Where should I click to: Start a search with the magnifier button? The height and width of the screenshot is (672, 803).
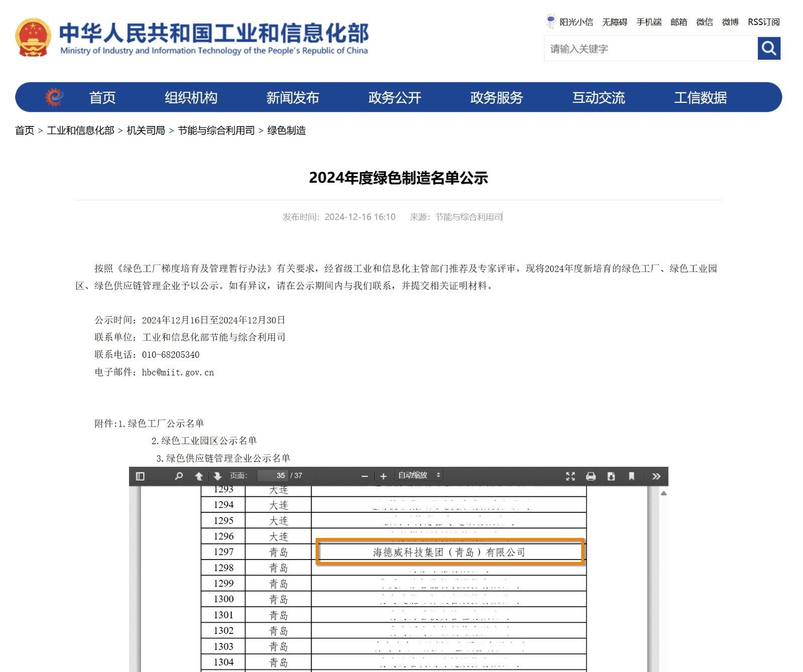point(768,49)
